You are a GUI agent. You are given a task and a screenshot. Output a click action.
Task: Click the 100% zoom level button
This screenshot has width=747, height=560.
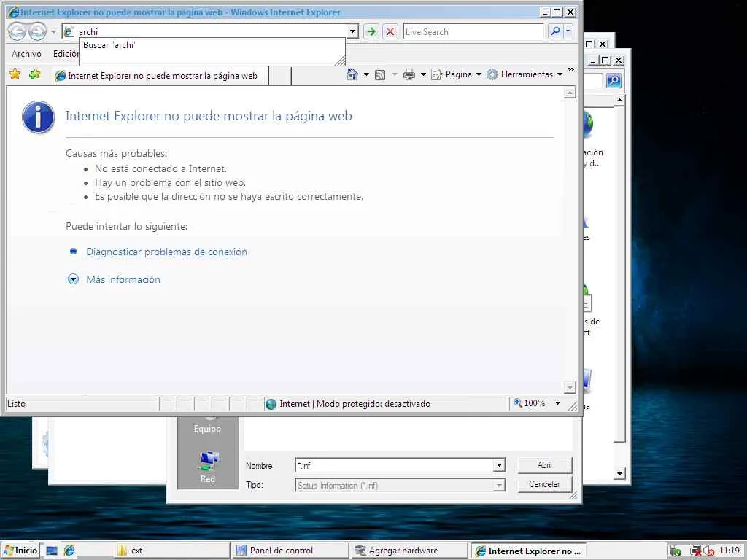coord(530,403)
